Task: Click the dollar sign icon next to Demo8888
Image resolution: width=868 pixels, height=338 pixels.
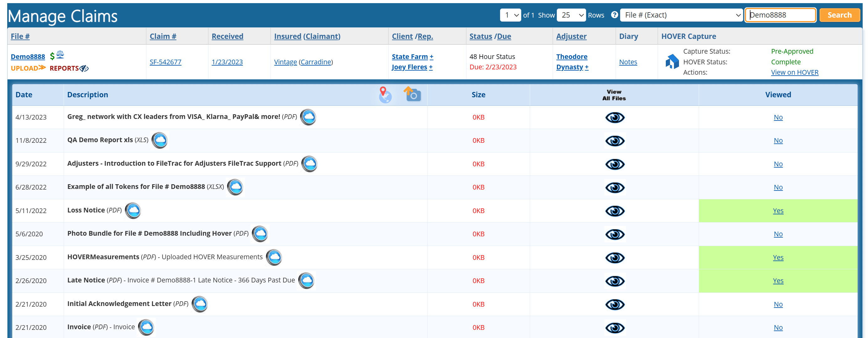Action: (x=52, y=56)
